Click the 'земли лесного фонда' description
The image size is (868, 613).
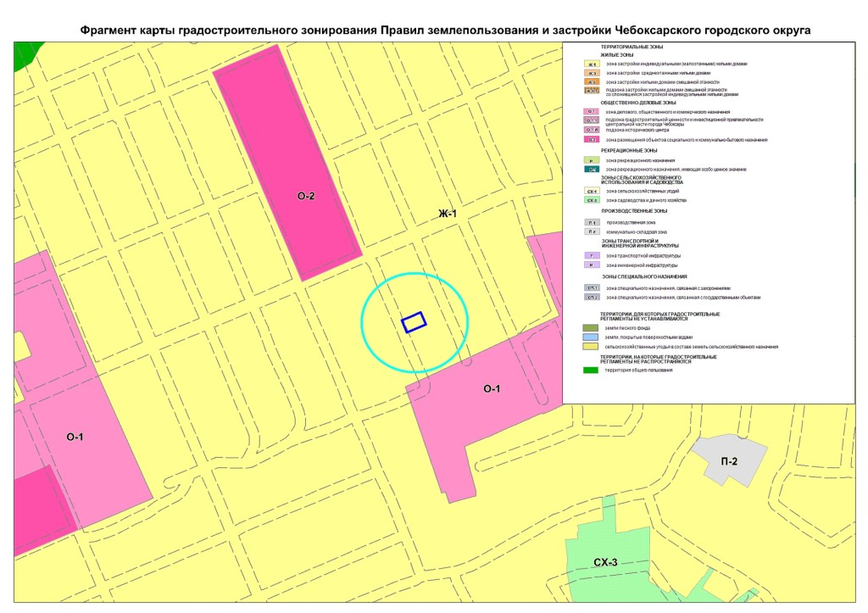(x=627, y=328)
